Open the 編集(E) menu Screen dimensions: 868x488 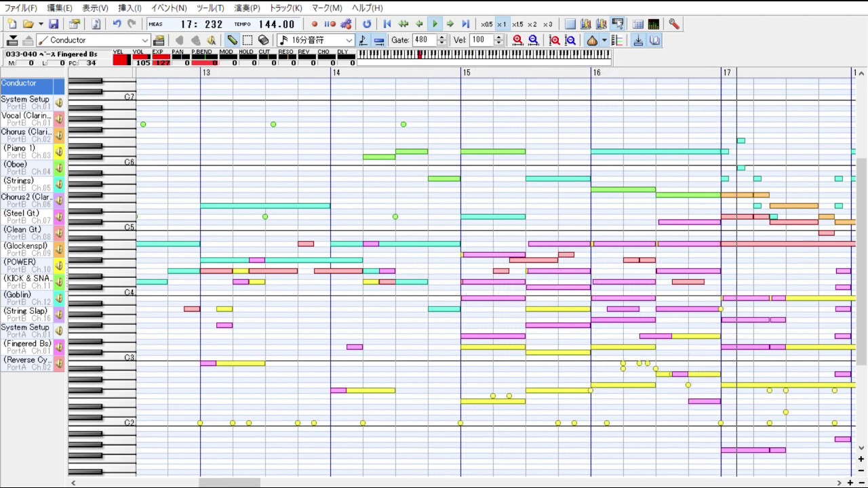tap(60, 8)
